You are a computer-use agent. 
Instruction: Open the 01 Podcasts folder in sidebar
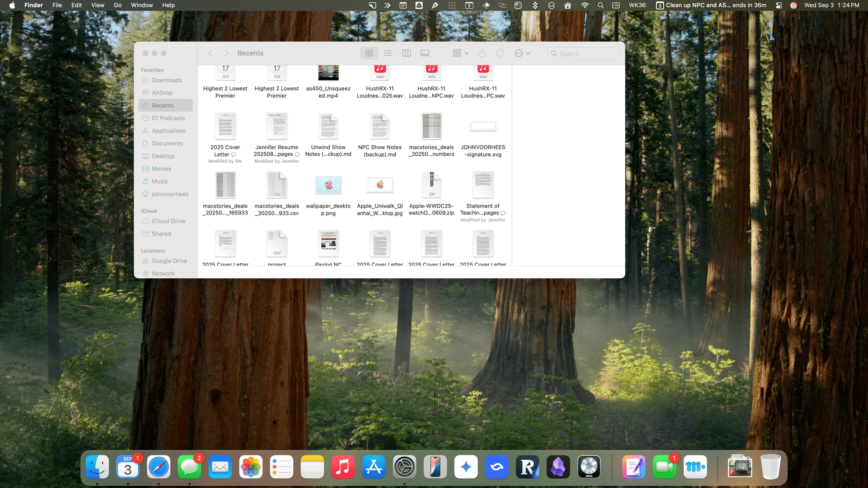(x=165, y=118)
